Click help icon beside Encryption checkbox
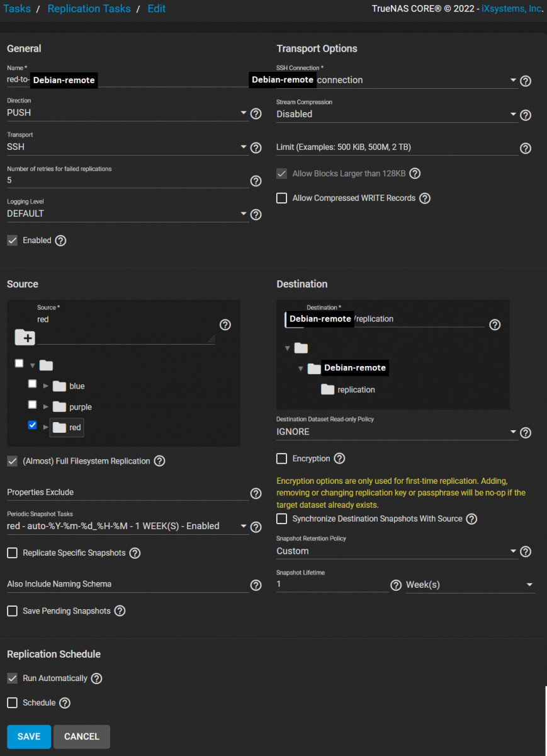Viewport: 547px width, 756px height. (339, 459)
